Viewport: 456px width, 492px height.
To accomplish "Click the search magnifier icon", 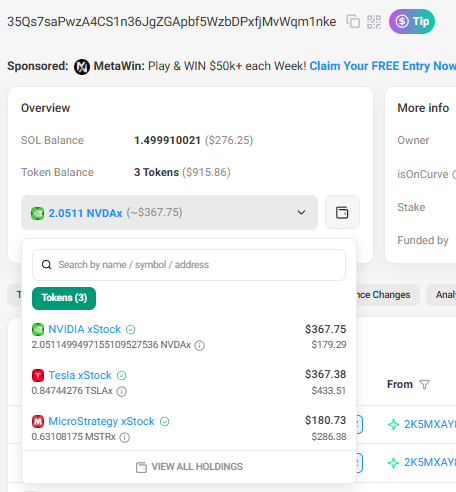I will (47, 265).
